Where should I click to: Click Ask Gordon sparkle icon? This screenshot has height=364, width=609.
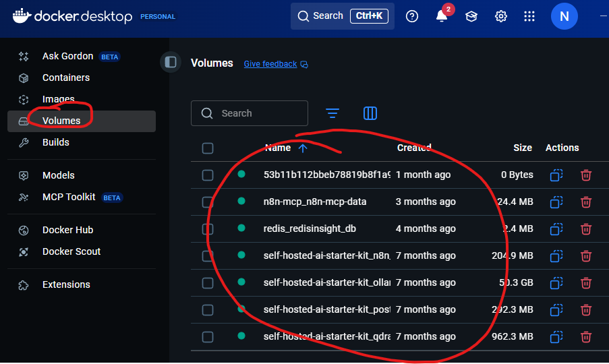click(24, 56)
